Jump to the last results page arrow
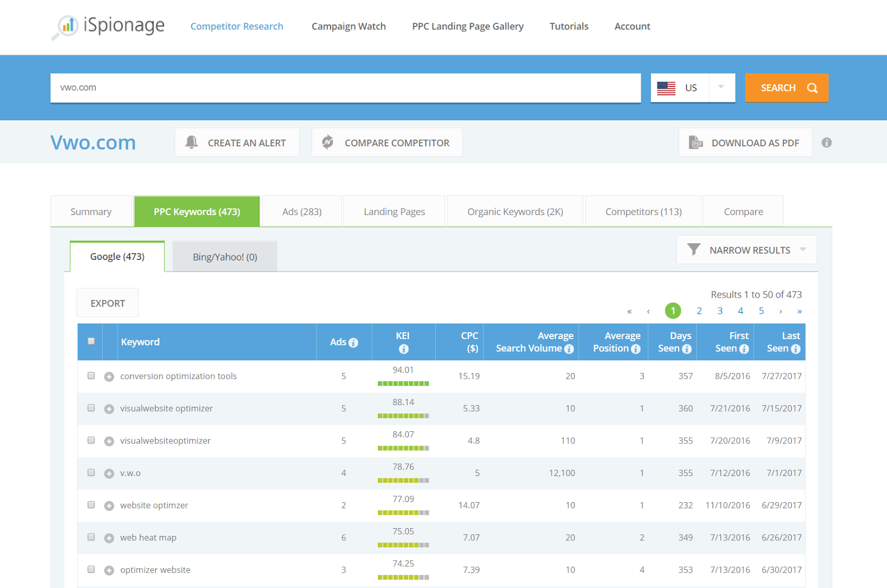The image size is (887, 588). coord(799,311)
